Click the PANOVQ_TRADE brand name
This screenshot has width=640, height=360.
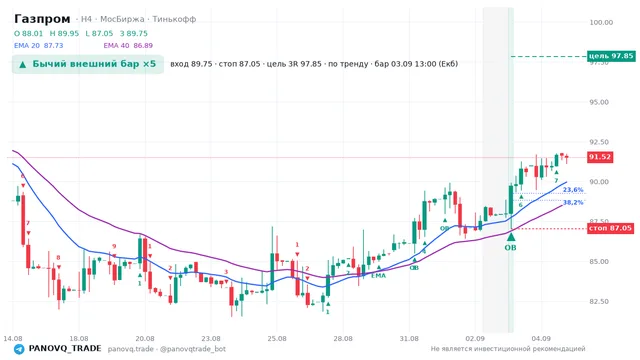tap(65, 349)
